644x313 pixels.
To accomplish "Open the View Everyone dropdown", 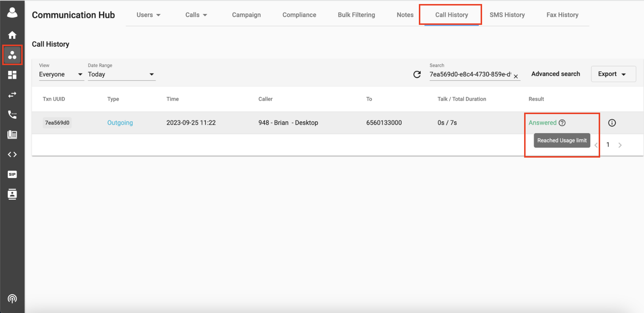I will tap(61, 74).
